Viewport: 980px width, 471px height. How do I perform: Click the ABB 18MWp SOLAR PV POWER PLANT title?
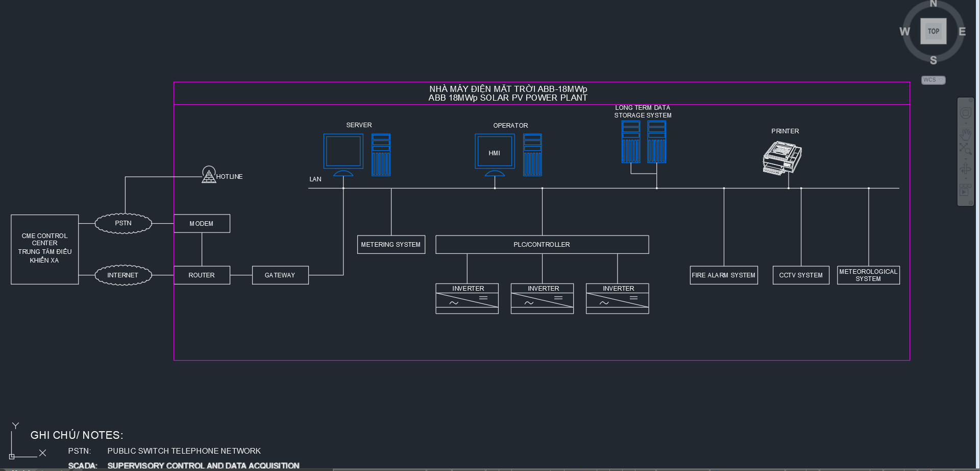(x=508, y=98)
